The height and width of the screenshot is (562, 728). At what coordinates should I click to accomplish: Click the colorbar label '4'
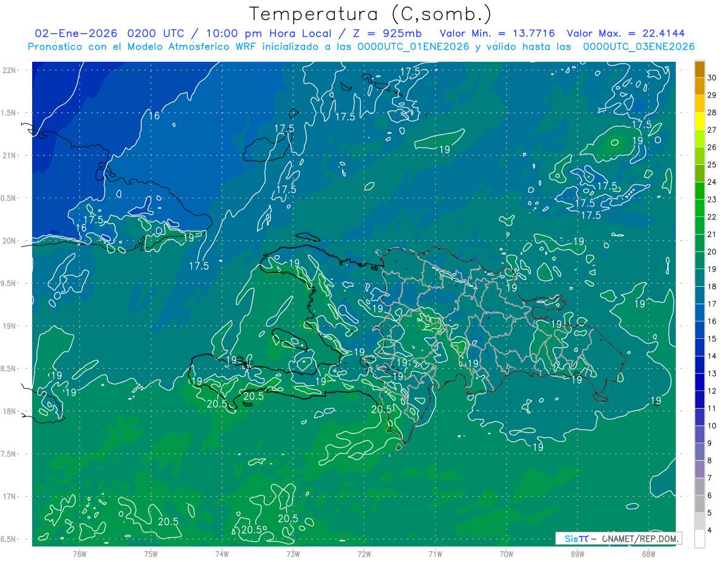click(x=710, y=530)
